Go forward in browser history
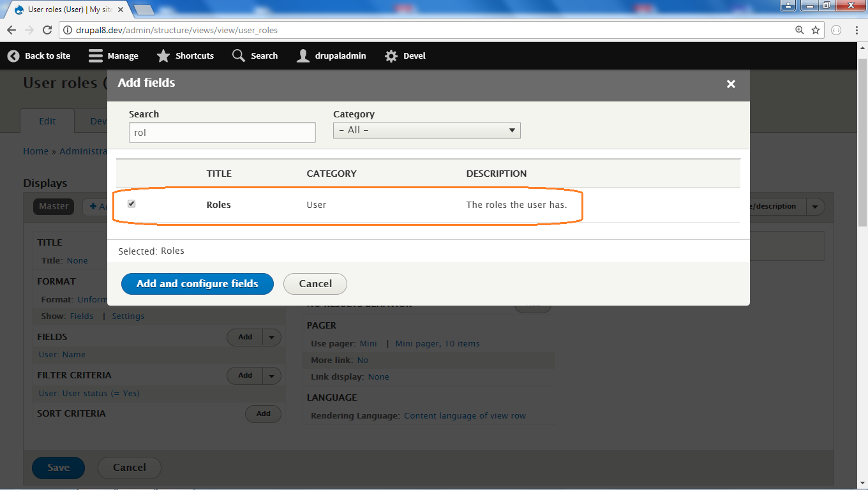 [29, 30]
